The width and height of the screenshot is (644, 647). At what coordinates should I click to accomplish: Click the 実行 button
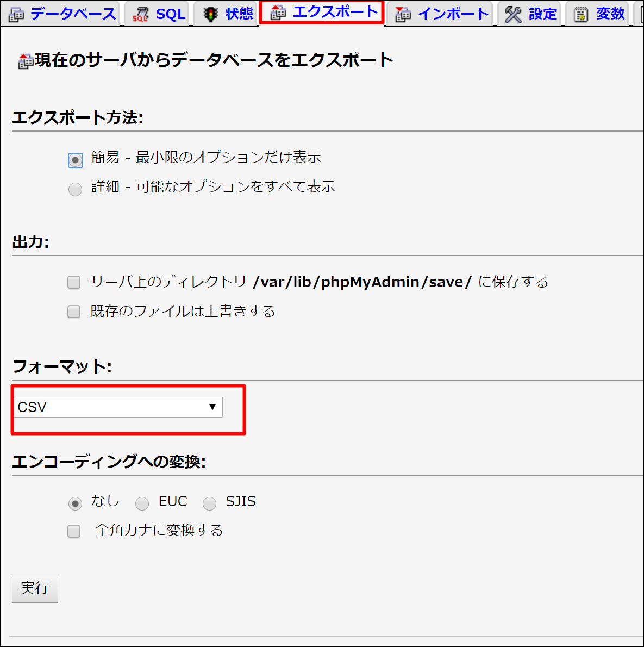click(35, 588)
